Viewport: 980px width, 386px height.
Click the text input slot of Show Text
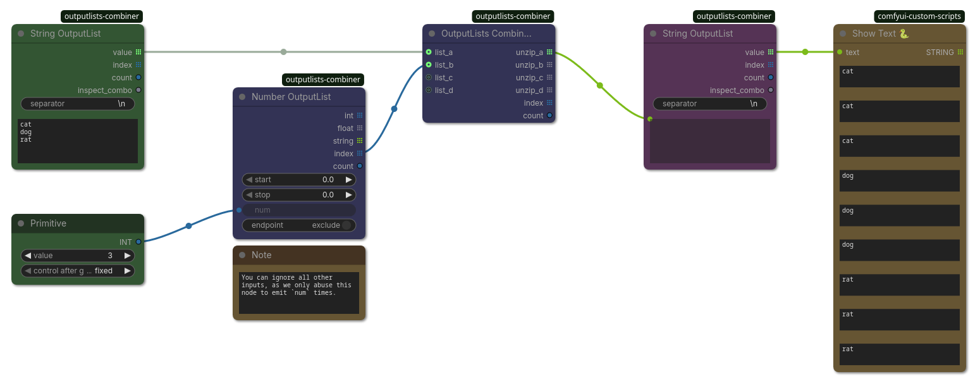tap(840, 53)
